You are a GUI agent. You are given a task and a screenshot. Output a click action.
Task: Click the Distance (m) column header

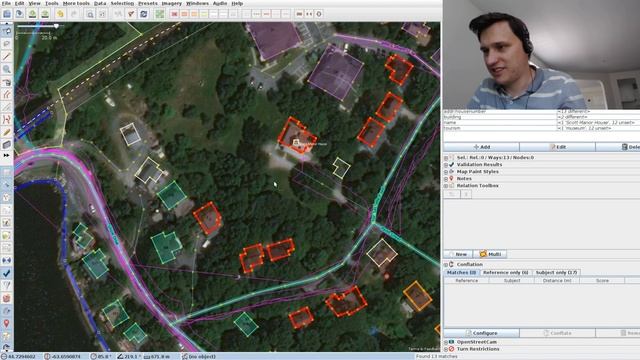[x=557, y=281]
